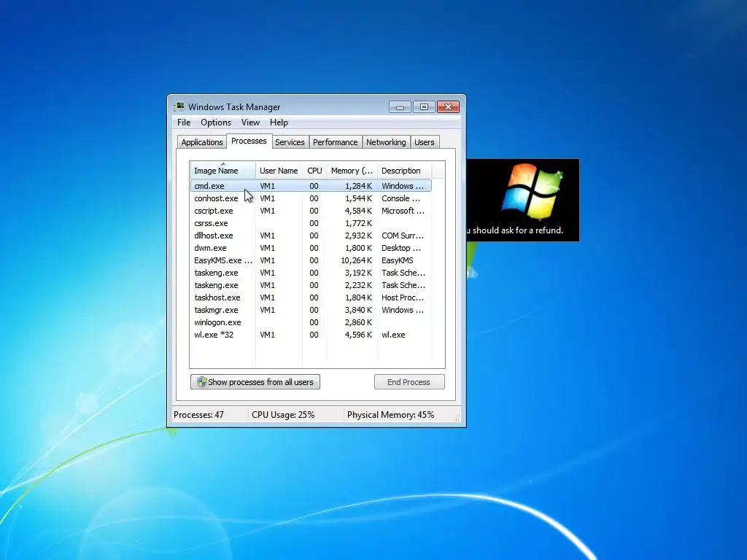The width and height of the screenshot is (747, 560).
Task: Click the wl.exe description cell
Action: click(393, 334)
